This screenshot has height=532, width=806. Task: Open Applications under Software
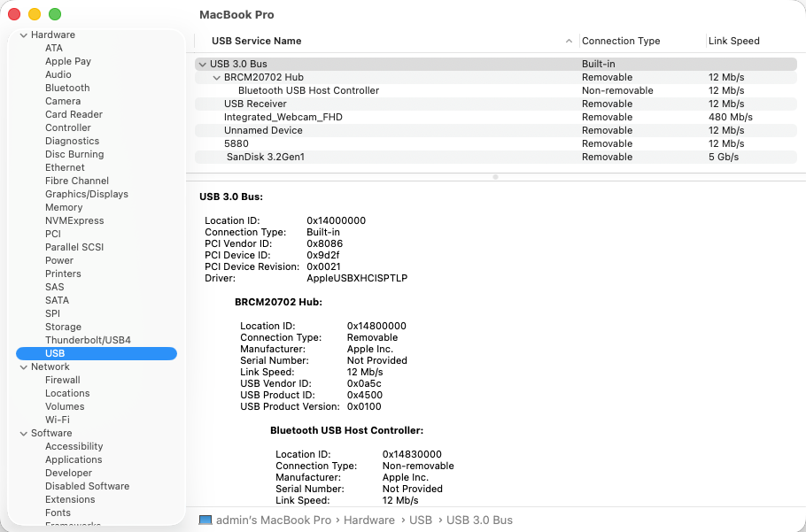(74, 460)
